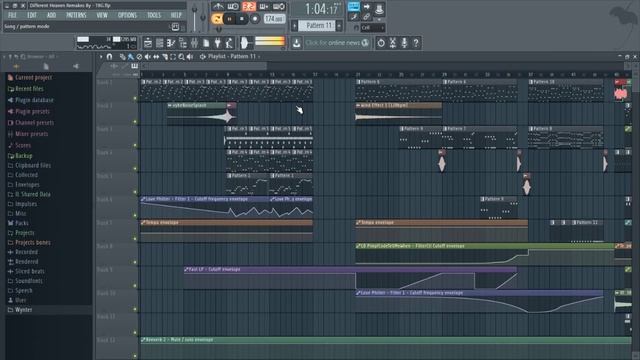The height and width of the screenshot is (360, 640).
Task: Click the tempo tapper icon
Action: [229, 43]
